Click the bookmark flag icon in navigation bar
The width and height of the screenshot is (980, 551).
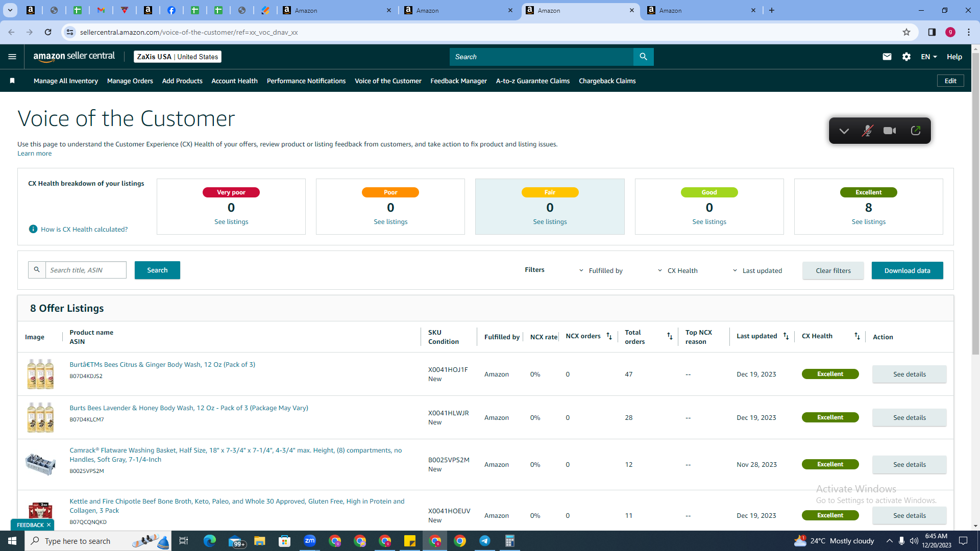pyautogui.click(x=12, y=81)
